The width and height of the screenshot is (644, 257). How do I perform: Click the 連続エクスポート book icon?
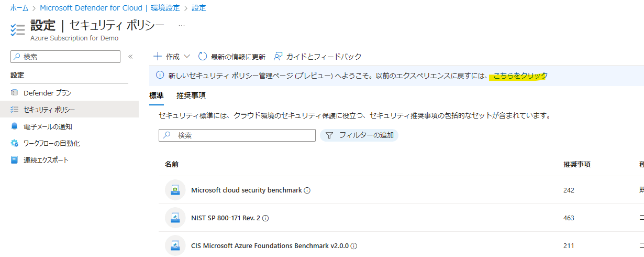14,160
